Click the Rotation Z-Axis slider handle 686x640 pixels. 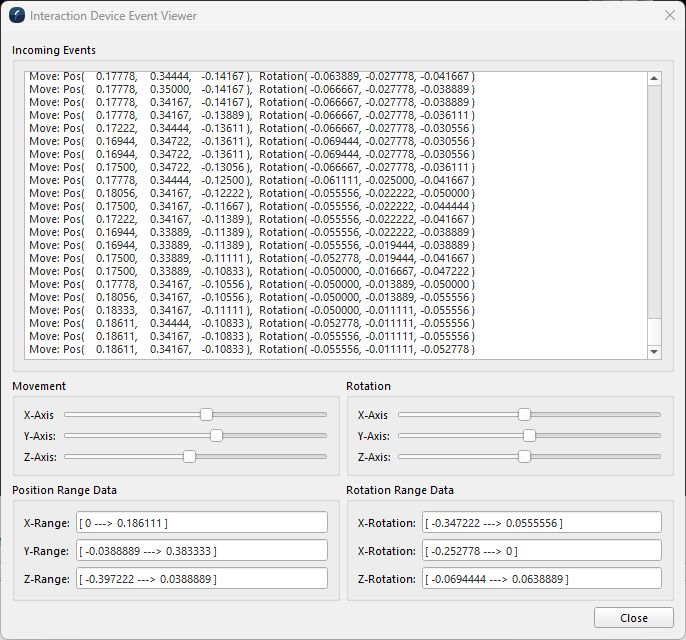tap(524, 456)
